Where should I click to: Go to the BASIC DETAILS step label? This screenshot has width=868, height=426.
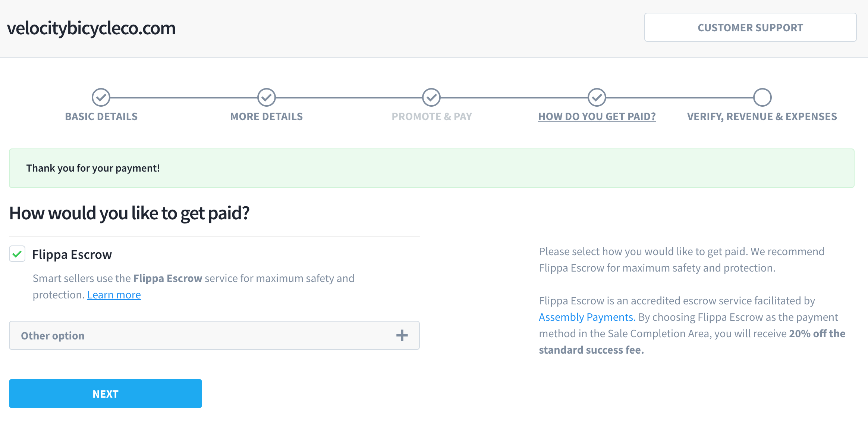click(101, 117)
